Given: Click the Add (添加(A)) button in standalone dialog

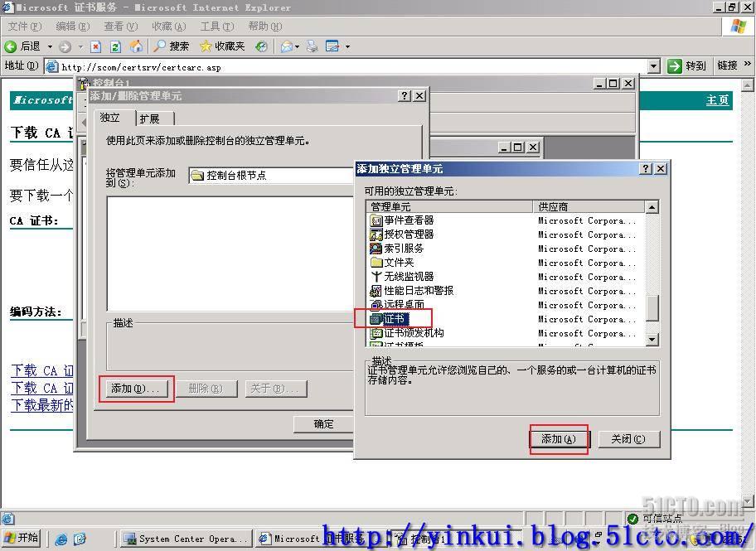Looking at the screenshot, I should coord(559,439).
